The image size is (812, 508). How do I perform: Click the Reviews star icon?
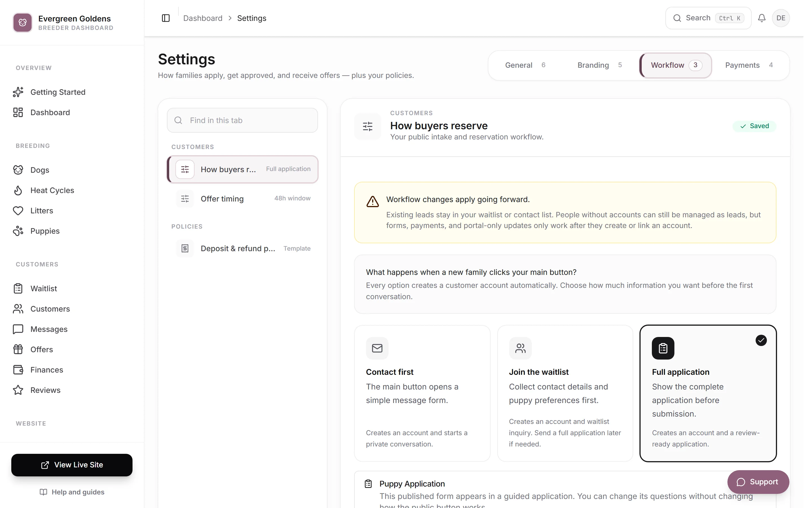(18, 390)
